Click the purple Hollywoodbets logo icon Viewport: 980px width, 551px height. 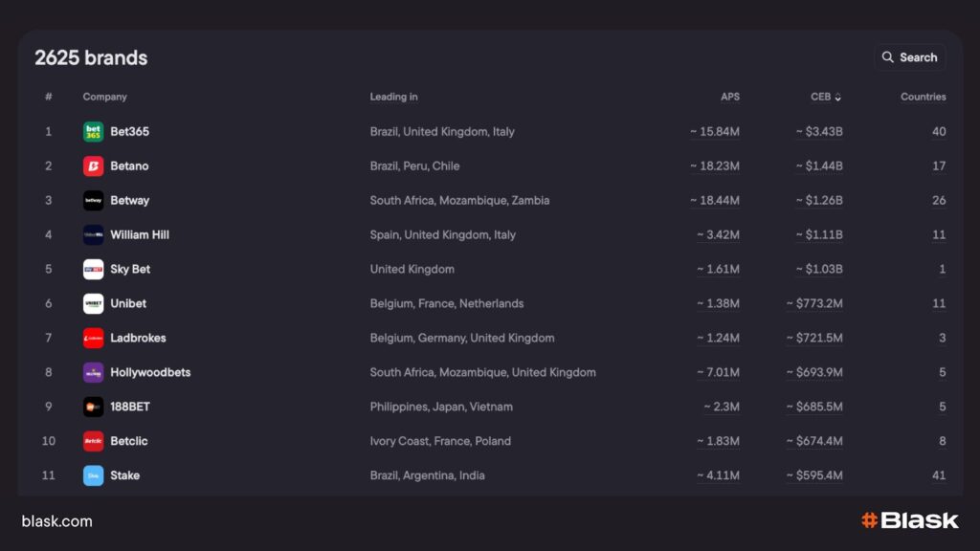click(93, 373)
